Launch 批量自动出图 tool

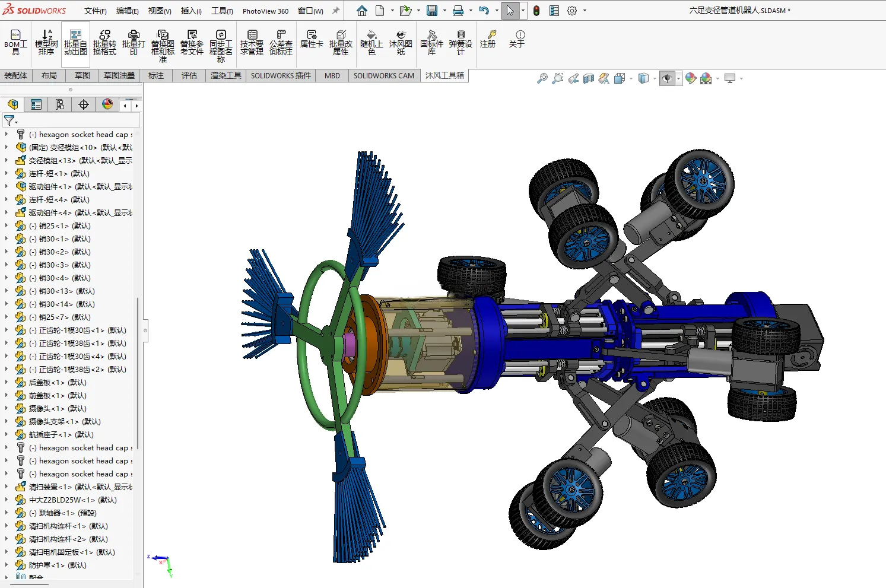click(75, 42)
